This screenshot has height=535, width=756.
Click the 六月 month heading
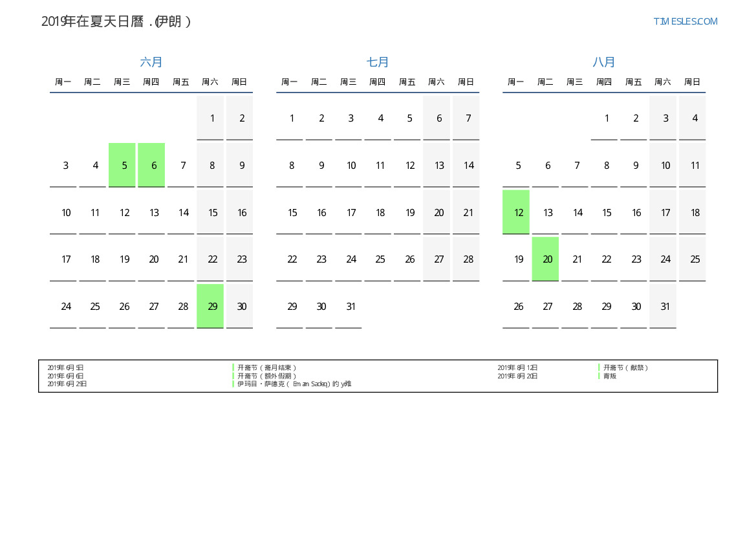click(151, 62)
